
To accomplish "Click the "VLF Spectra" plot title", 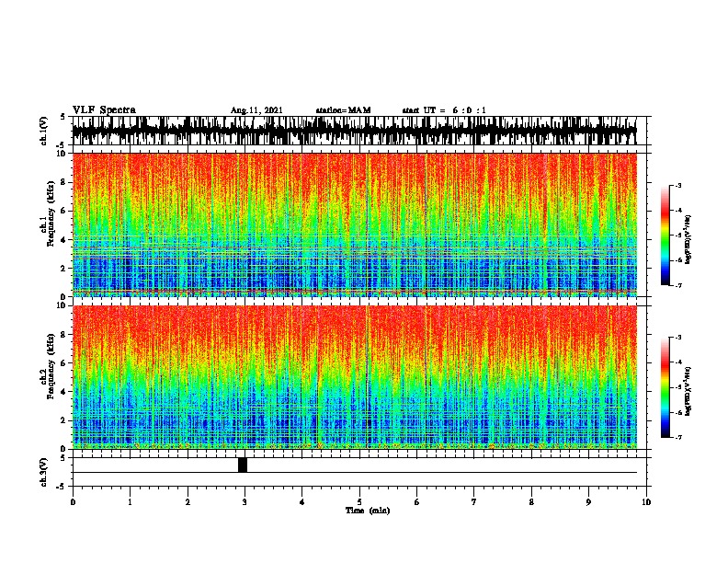I will 104,110.
